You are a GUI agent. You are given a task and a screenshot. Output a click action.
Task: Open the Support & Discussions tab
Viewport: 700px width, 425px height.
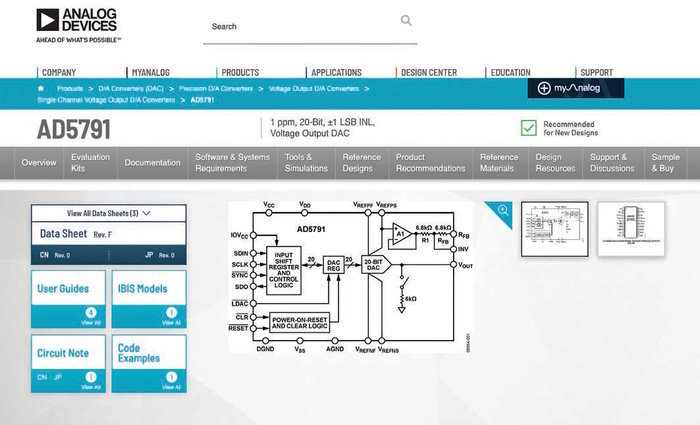(x=612, y=162)
